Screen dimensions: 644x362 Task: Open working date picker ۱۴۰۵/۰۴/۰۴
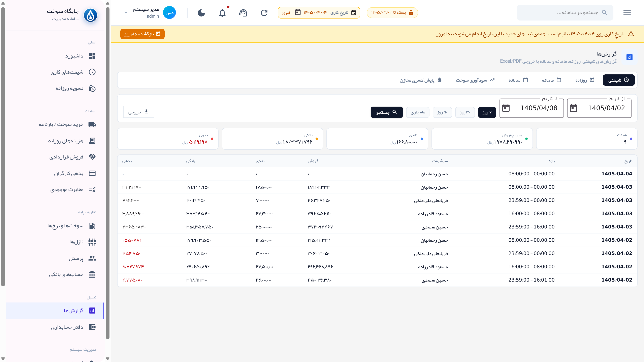297,12
